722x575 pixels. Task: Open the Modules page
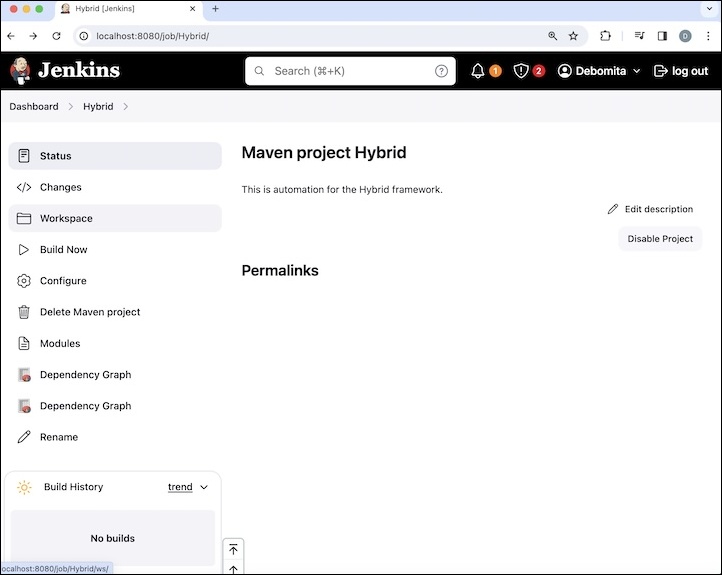tap(60, 343)
